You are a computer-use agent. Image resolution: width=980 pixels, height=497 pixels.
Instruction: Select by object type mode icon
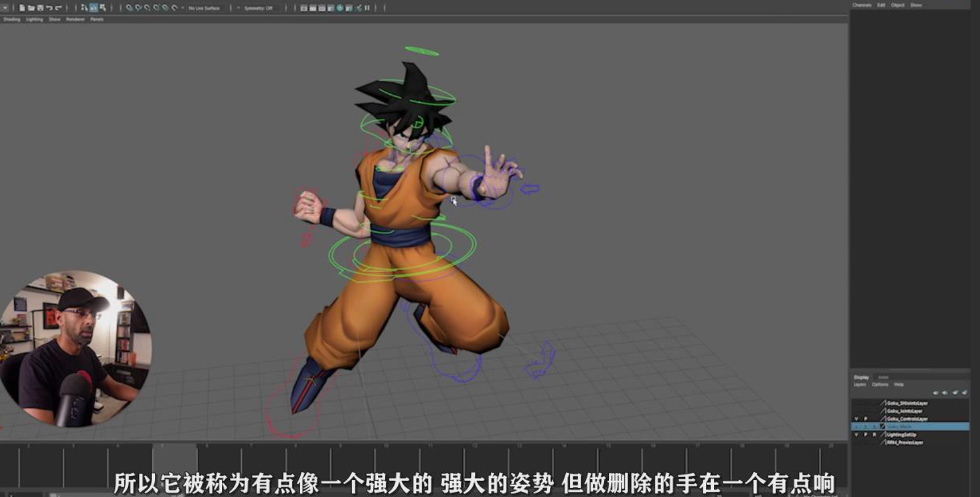tap(94, 8)
